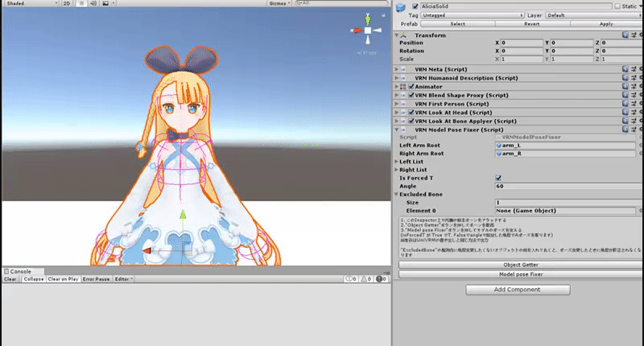Open help icon for VRM Blend Shape Proxy
The width and height of the screenshot is (644, 346).
click(x=625, y=95)
